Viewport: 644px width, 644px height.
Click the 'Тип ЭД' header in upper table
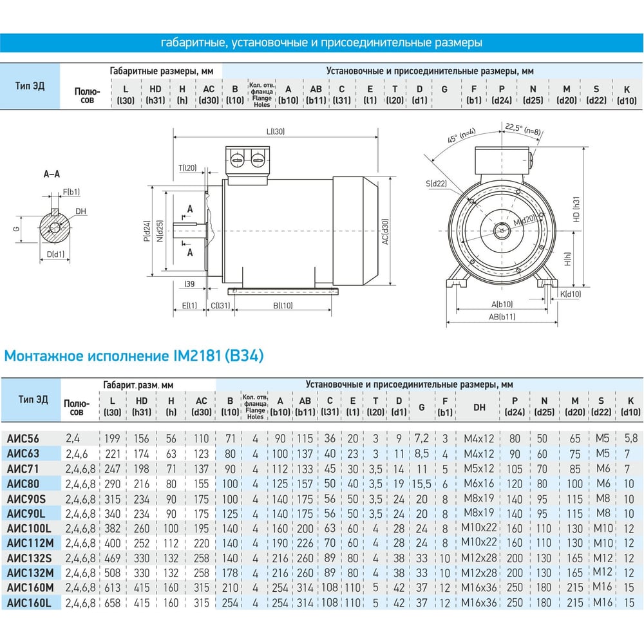(x=30, y=86)
